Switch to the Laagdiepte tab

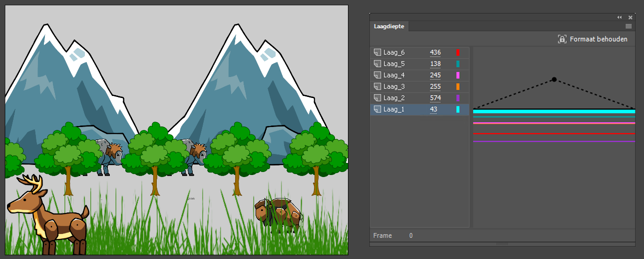(389, 26)
